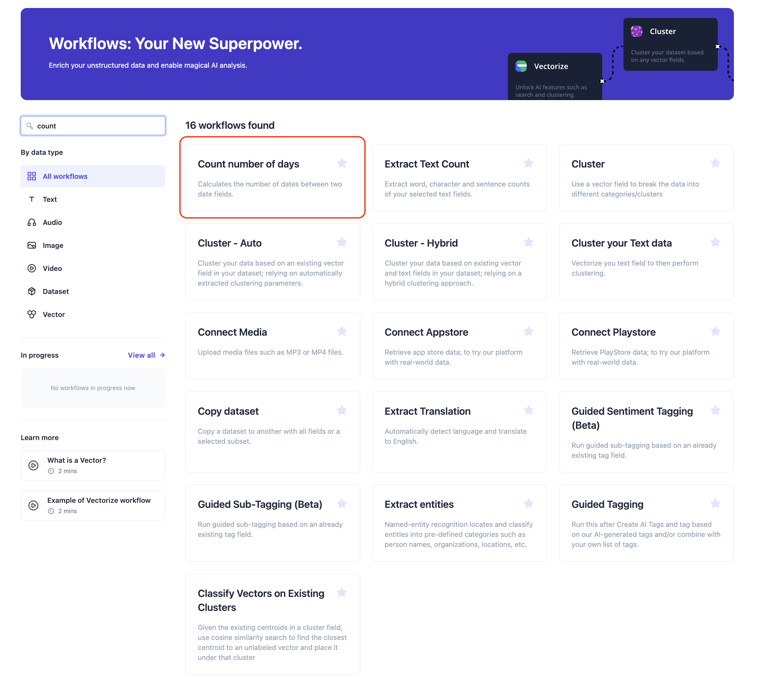The width and height of the screenshot is (784, 686).
Task: Star the Guided Tagging workflow
Action: (x=715, y=503)
